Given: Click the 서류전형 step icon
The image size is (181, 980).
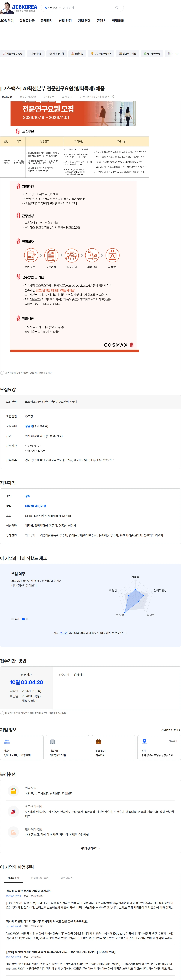Looking at the screenshot, I should (51, 256).
